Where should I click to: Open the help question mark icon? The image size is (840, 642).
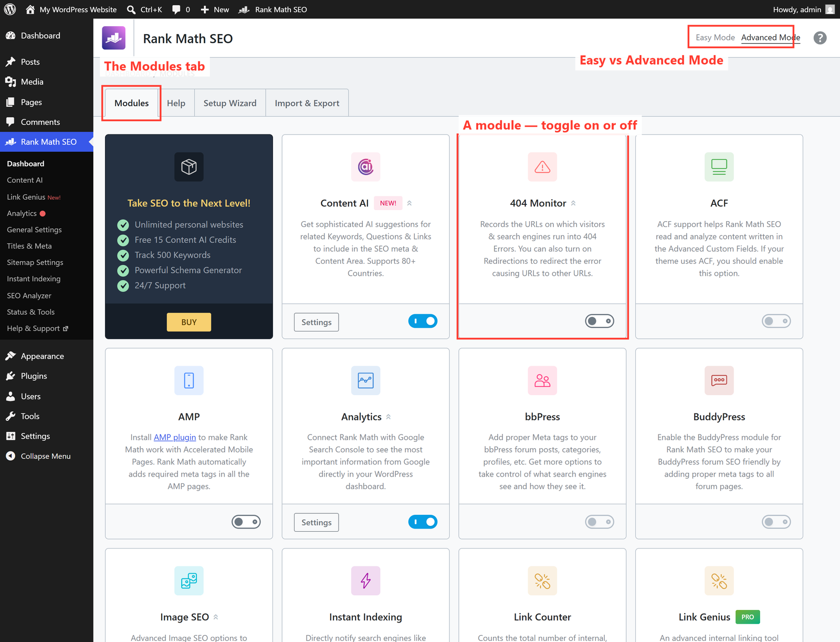point(820,38)
